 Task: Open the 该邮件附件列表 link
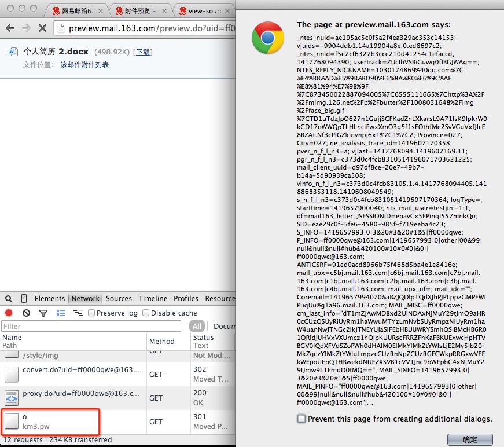coord(84,65)
